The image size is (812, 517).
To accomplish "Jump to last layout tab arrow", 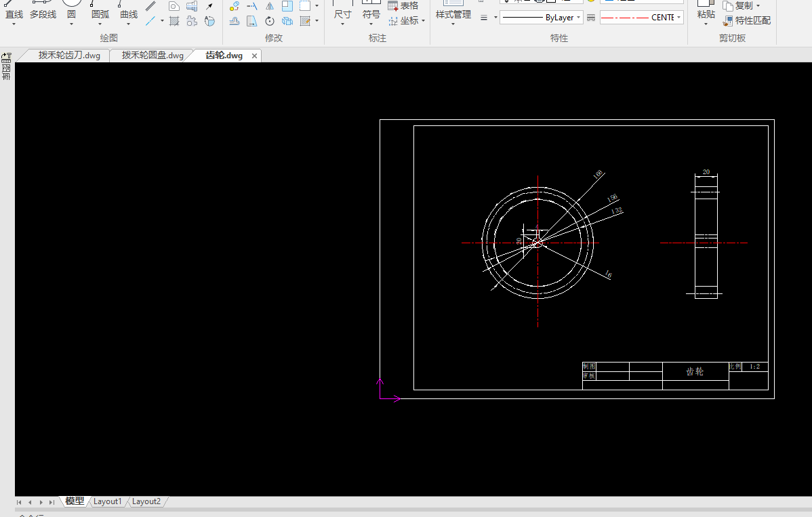I will tap(52, 502).
